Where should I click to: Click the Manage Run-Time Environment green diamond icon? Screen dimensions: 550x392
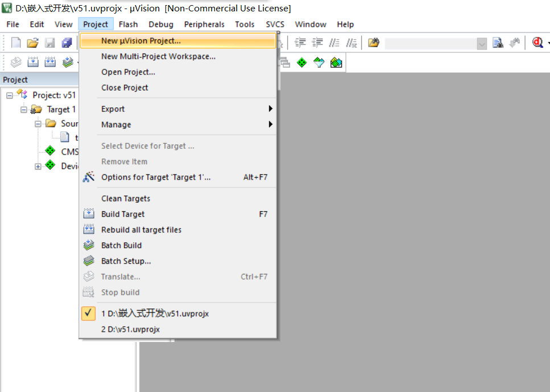(x=301, y=62)
